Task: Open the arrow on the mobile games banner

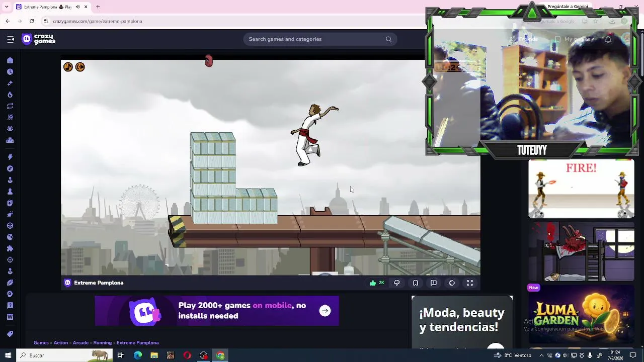Action: pyautogui.click(x=325, y=311)
